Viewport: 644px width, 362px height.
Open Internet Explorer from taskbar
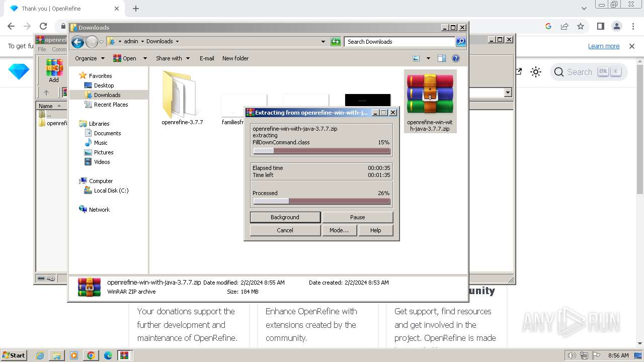click(40, 355)
